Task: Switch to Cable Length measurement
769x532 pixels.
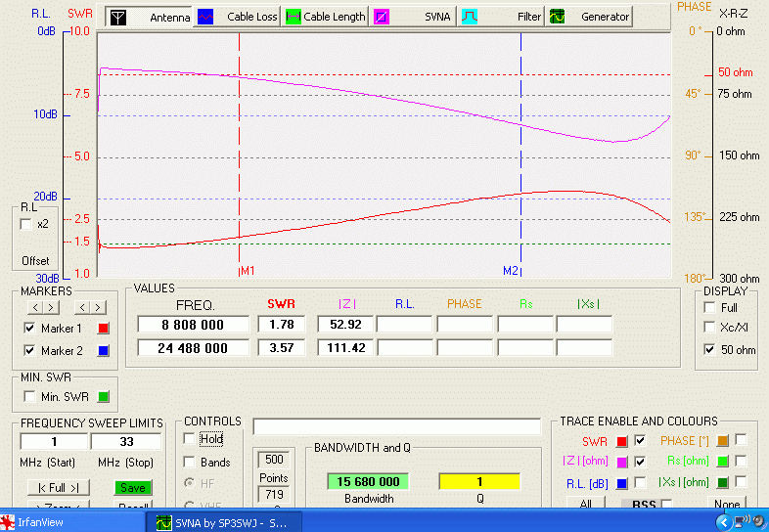Action: pyautogui.click(x=326, y=17)
